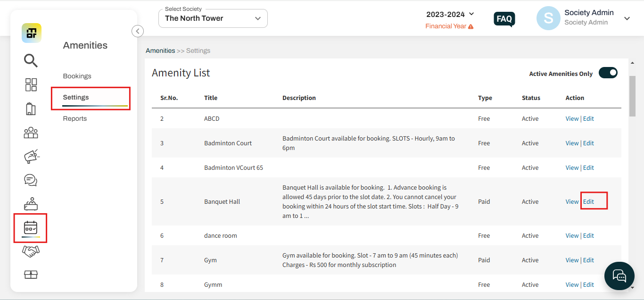Open Bookings in Amenities menu
Screen dimensions: 644x300
coord(77,76)
